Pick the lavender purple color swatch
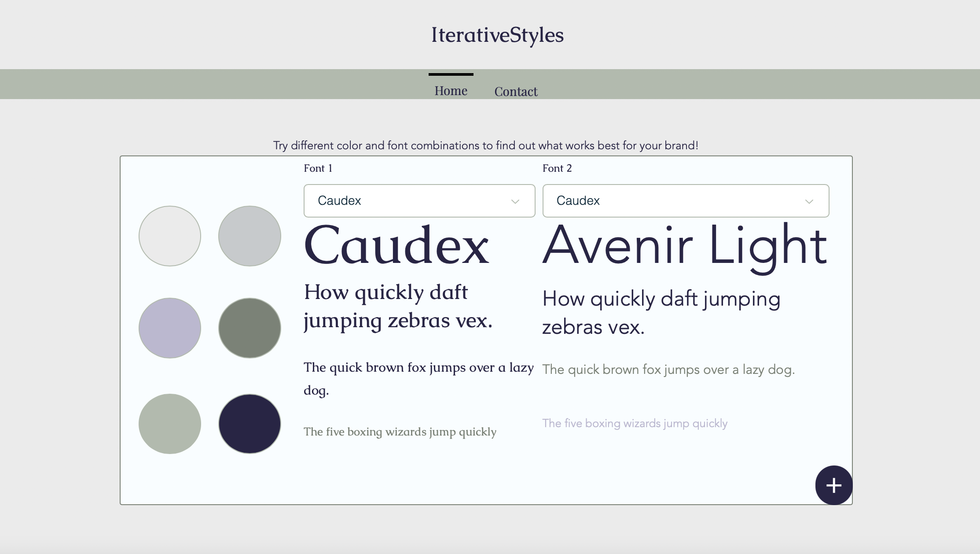980x554 pixels. pyautogui.click(x=170, y=328)
